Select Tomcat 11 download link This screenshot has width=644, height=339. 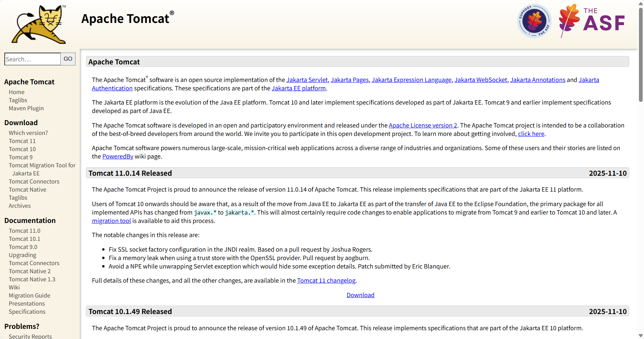(x=22, y=141)
